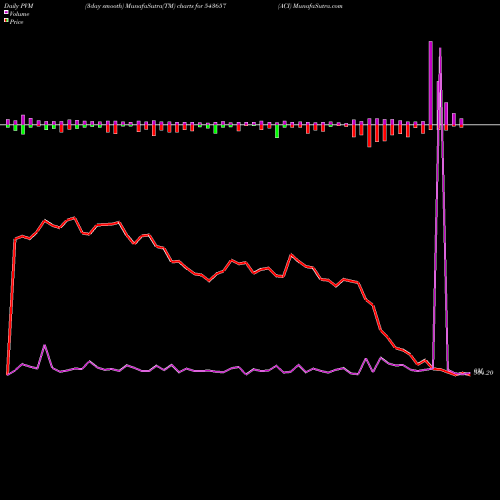This screenshot has width=500, height=500.
Task: Click the last price value label beside the chart
Action: pos(483,373)
